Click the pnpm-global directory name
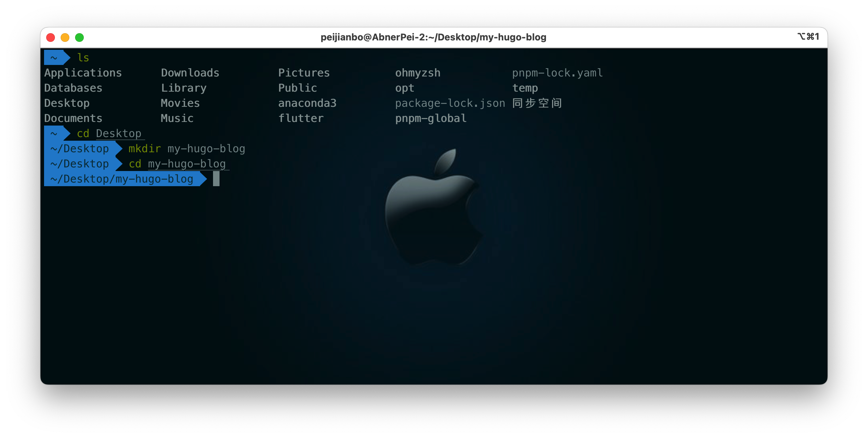This screenshot has height=438, width=868. [x=431, y=118]
